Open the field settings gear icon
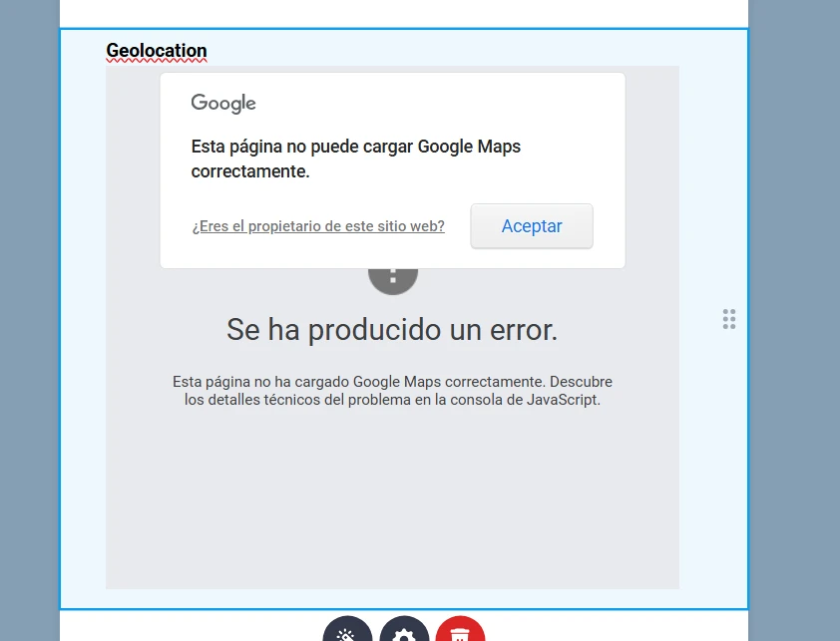Viewport: 840px width, 641px height. pyautogui.click(x=404, y=632)
